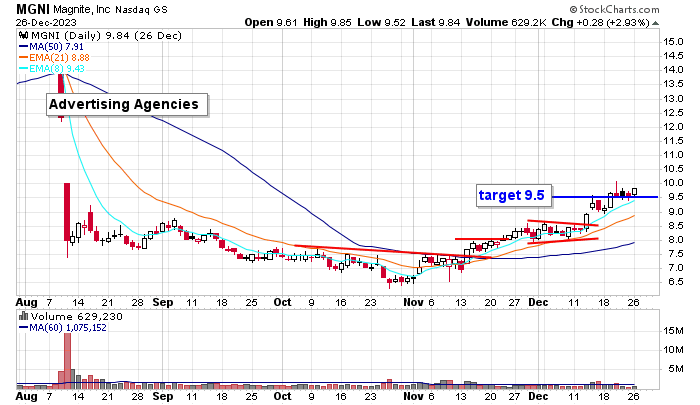This screenshot has height=405, width=700.
Task: Select the target 9.5 annotation box
Action: 514,196
